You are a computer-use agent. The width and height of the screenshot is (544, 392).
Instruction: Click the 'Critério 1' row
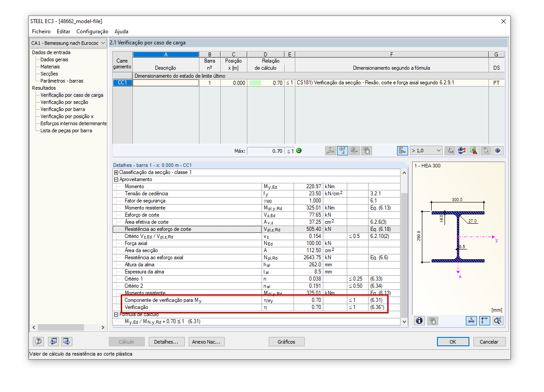[257, 279]
